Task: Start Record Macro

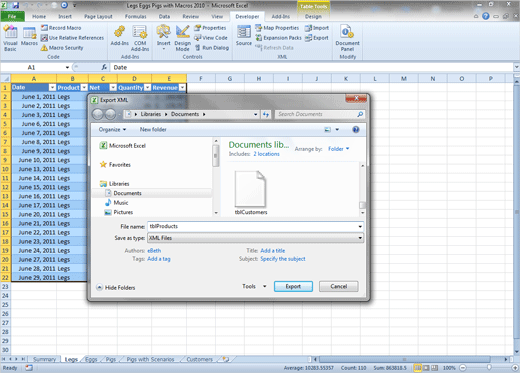Action: [x=61, y=28]
